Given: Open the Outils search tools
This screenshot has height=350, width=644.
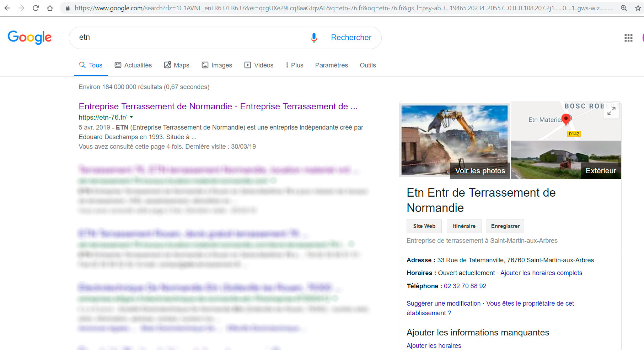Looking at the screenshot, I should [x=368, y=65].
